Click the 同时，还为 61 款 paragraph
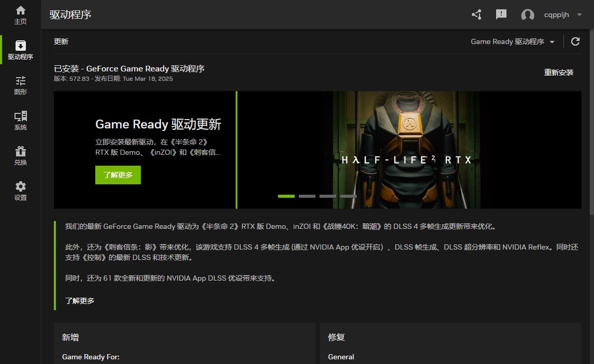Screen dimensions: 594x364 pos(170,278)
